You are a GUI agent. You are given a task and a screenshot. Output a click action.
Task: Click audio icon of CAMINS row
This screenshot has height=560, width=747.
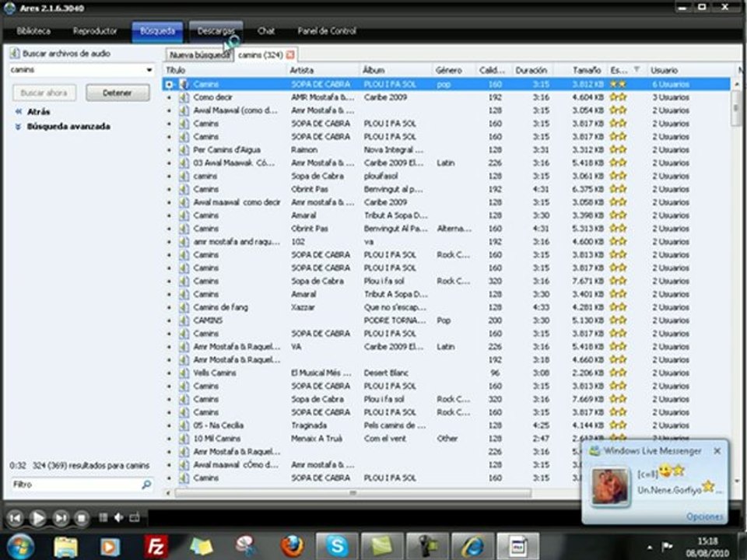point(184,320)
